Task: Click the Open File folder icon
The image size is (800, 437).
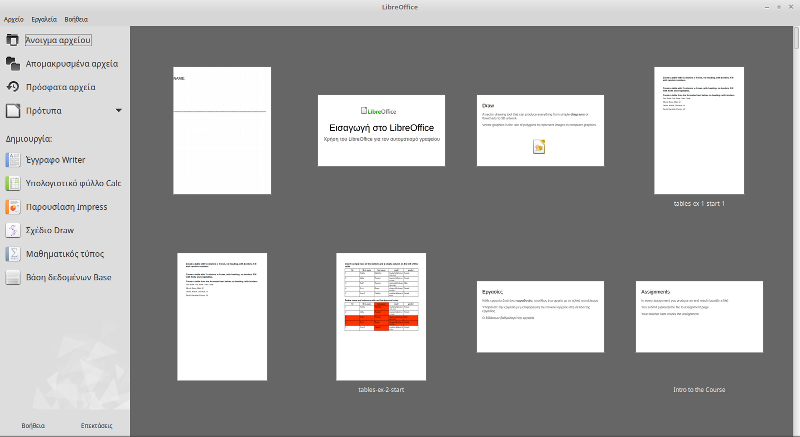Action: (x=12, y=40)
